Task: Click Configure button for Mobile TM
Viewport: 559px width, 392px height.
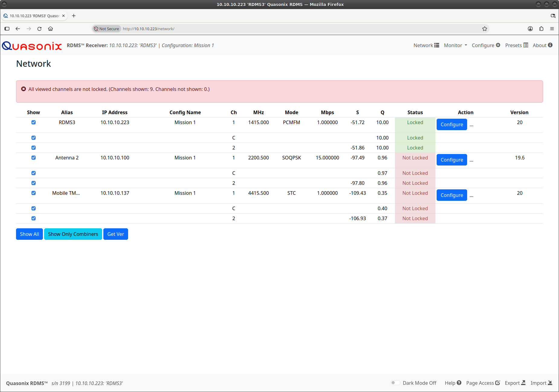Action: [x=452, y=195]
